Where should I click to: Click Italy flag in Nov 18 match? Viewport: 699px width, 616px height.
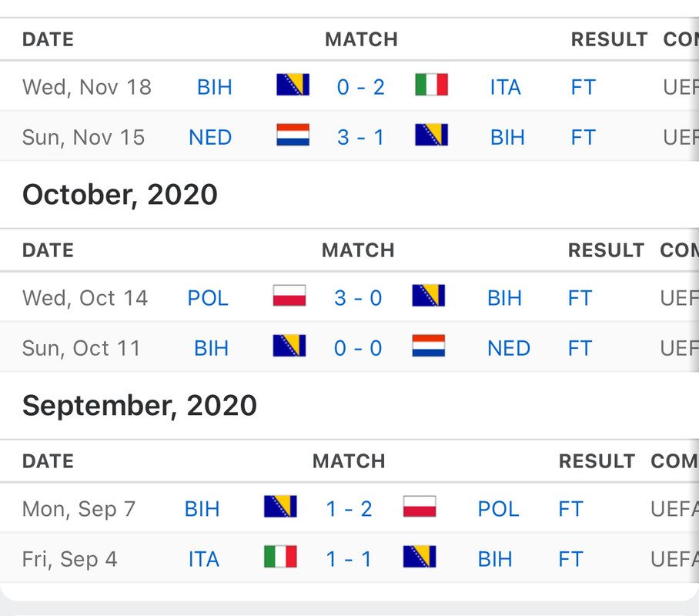point(432,85)
